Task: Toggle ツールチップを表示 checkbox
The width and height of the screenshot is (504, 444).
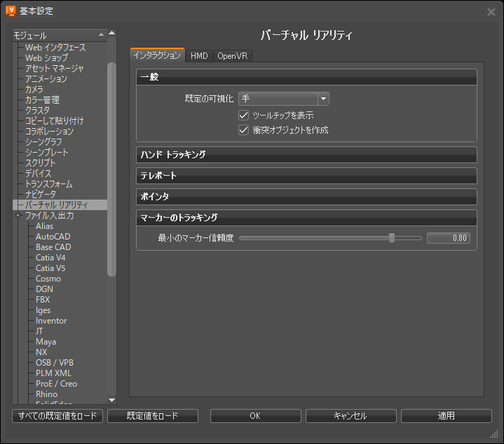Action: (x=243, y=116)
